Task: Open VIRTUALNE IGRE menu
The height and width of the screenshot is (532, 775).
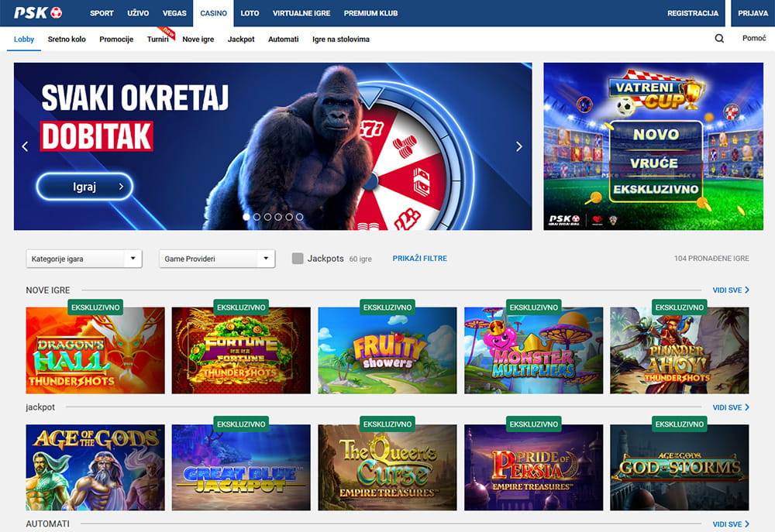Action: [301, 13]
